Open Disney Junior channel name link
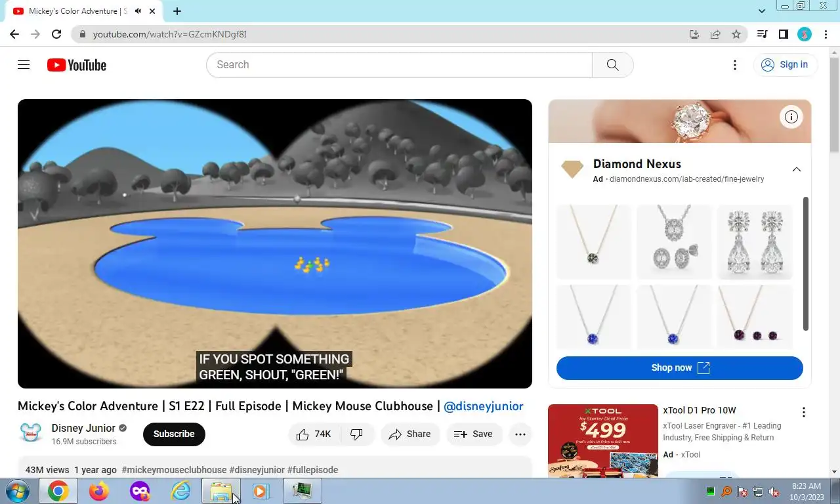Viewport: 840px width, 504px height. pyautogui.click(x=83, y=428)
